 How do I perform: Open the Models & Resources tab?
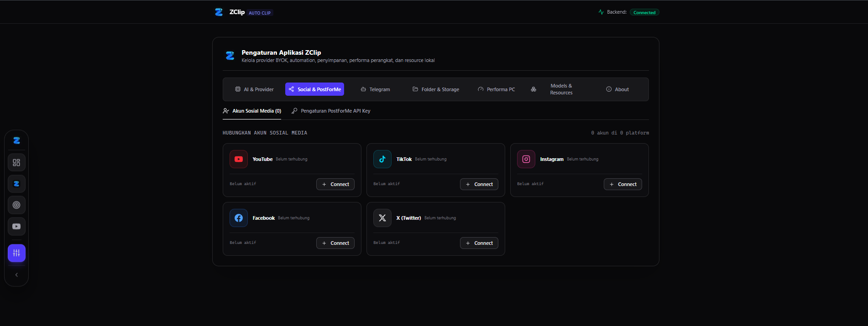pyautogui.click(x=557, y=89)
